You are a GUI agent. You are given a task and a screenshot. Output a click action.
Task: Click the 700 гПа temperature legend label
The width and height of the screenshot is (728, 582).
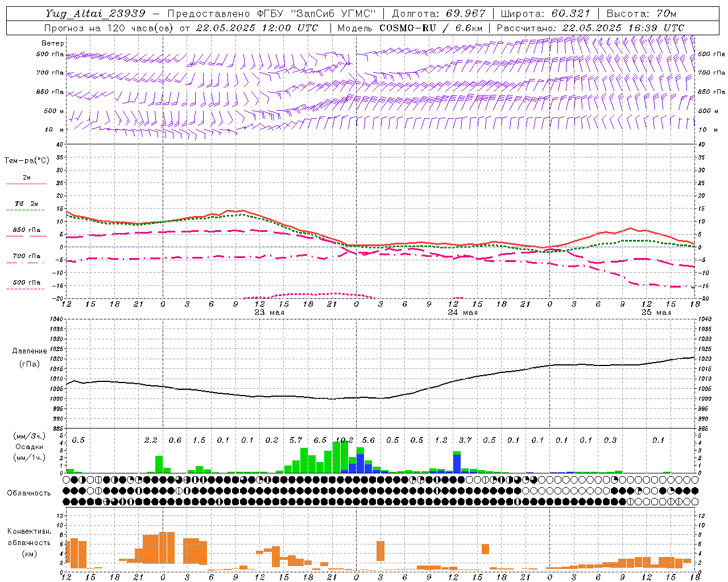pyautogui.click(x=27, y=256)
